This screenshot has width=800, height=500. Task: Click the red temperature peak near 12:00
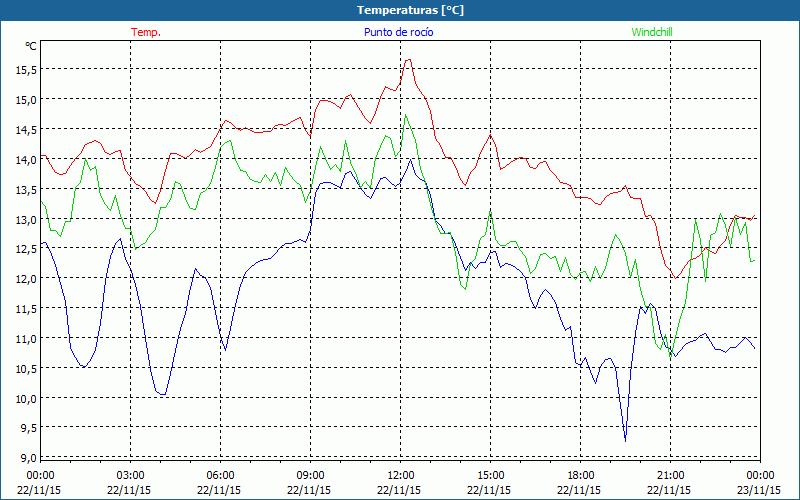point(408,60)
